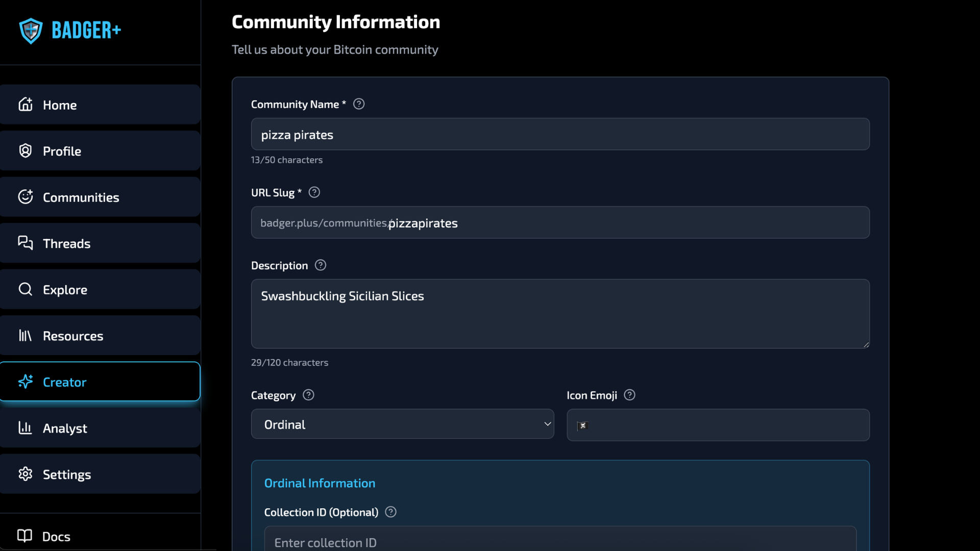
Task: Click into the Description text area
Action: (x=560, y=314)
